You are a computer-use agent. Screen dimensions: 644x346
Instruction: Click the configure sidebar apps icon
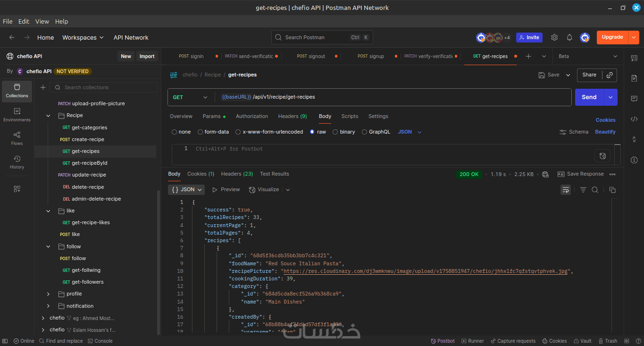point(17,189)
